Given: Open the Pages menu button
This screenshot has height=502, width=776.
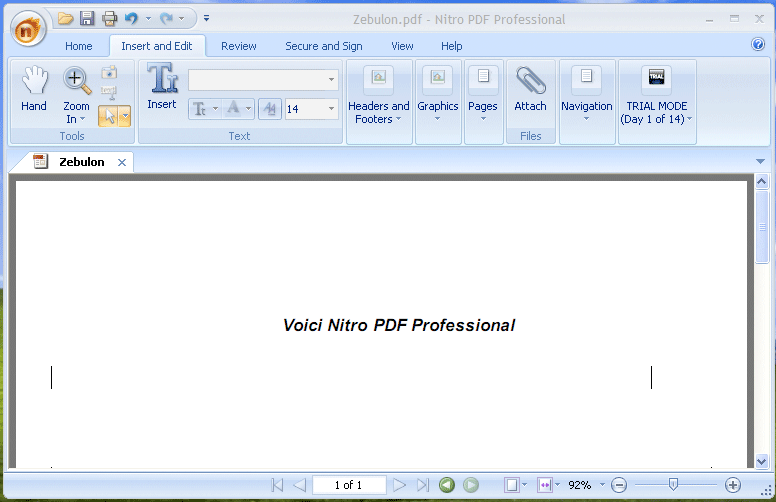Looking at the screenshot, I should pyautogui.click(x=483, y=101).
